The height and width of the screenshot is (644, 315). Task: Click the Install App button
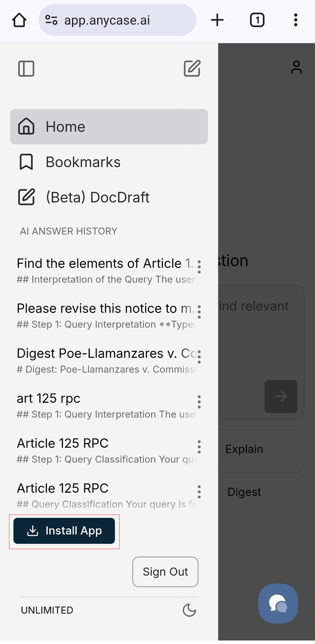(64, 531)
